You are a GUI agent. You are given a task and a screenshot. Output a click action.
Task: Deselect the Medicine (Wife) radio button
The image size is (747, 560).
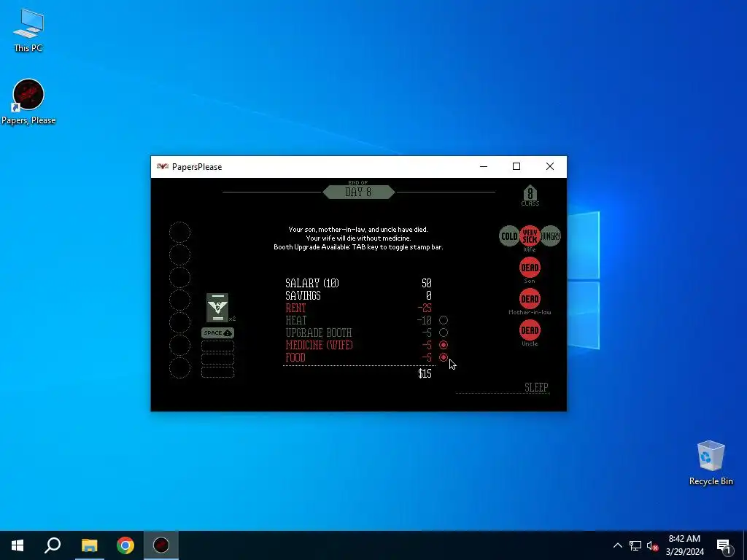(x=443, y=345)
